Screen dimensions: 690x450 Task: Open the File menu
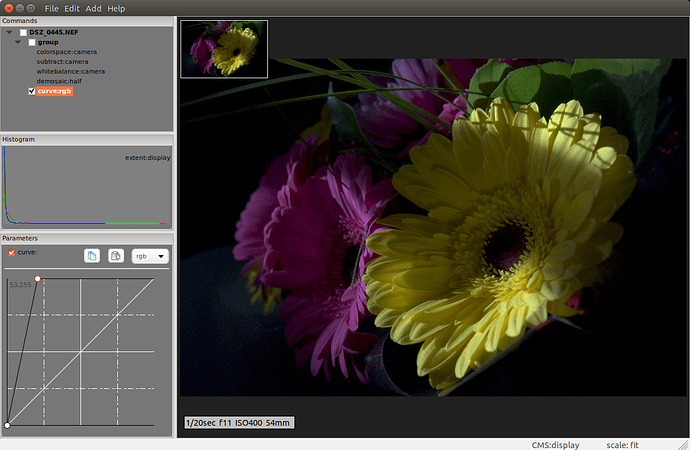(52, 8)
